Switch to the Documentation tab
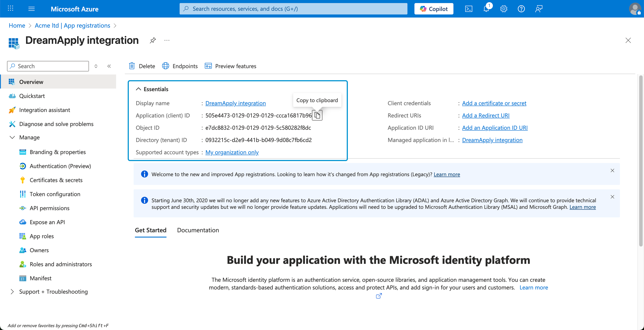The image size is (644, 330). coord(198,230)
